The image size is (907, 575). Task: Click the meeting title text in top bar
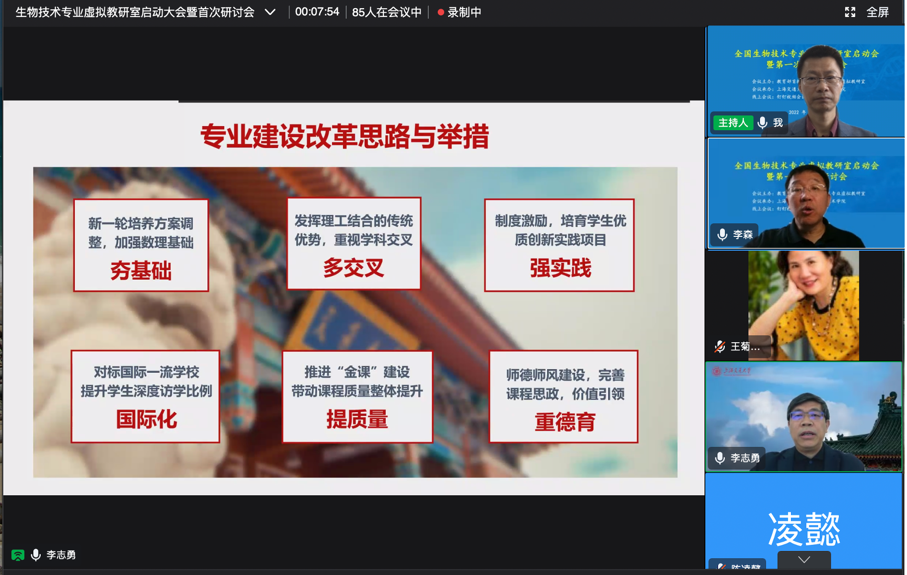[x=135, y=12]
